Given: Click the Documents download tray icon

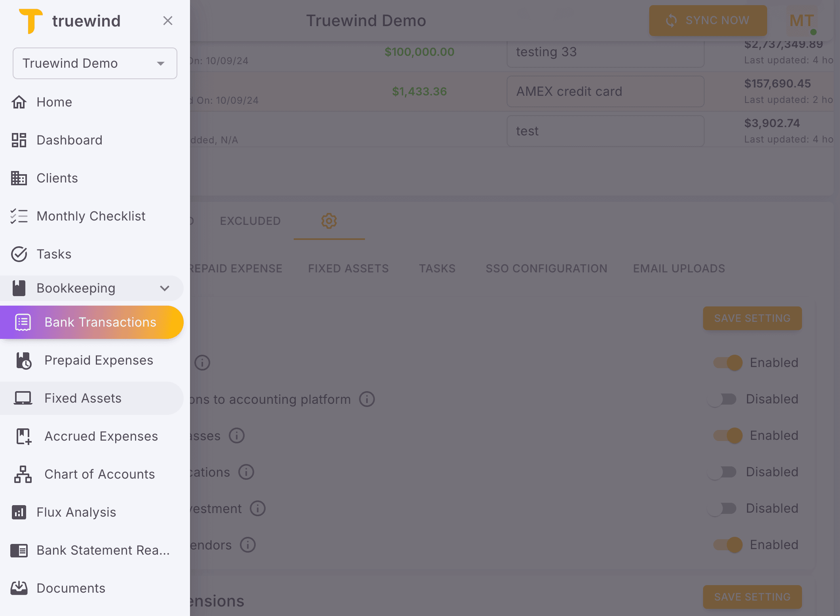Looking at the screenshot, I should (19, 588).
